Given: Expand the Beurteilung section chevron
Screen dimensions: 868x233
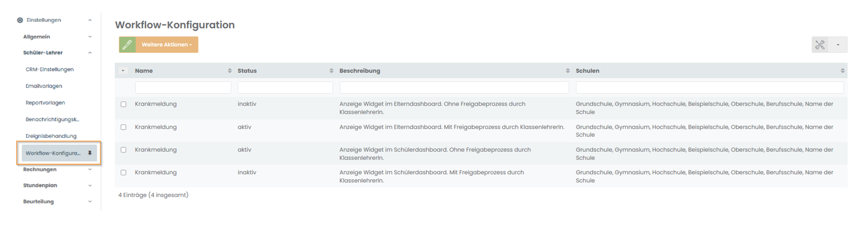Looking at the screenshot, I should 90,202.
